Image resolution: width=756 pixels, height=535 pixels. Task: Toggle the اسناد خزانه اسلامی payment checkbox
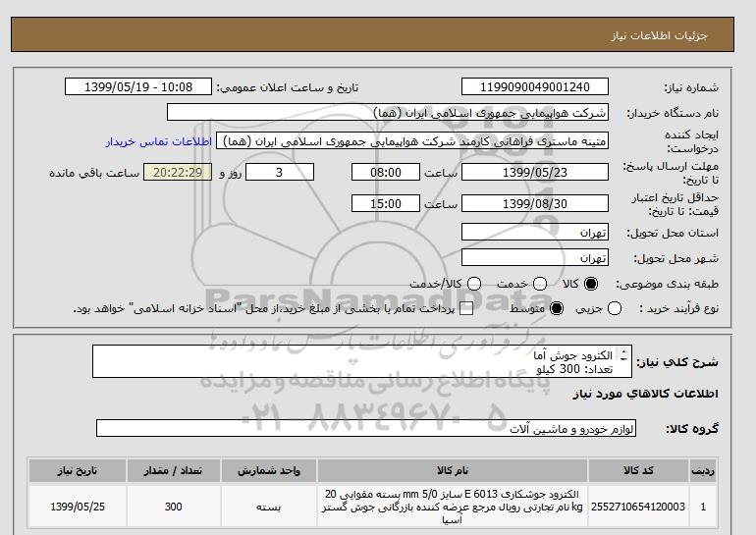click(465, 309)
